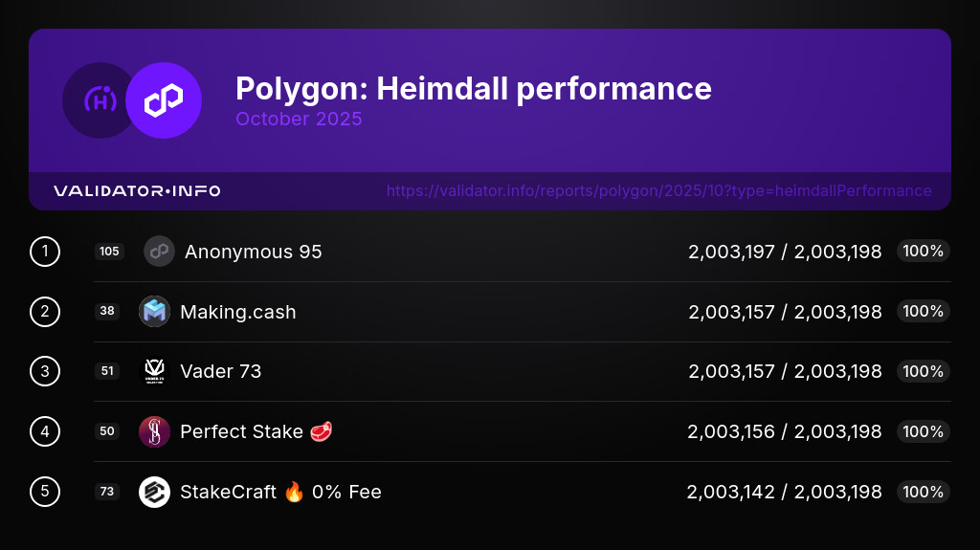Click the Polygon logo icon

click(163, 100)
